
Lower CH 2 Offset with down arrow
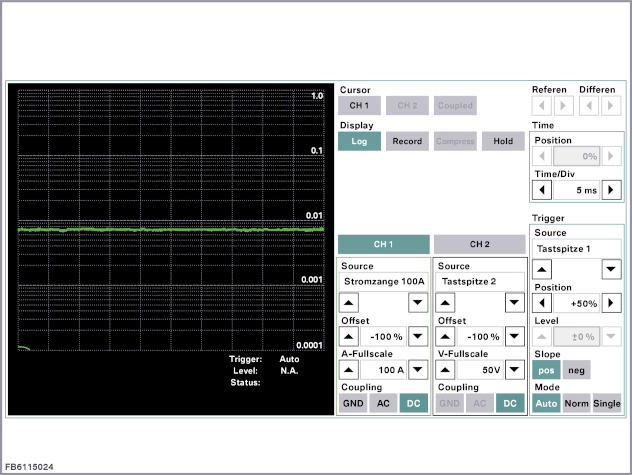point(515,336)
